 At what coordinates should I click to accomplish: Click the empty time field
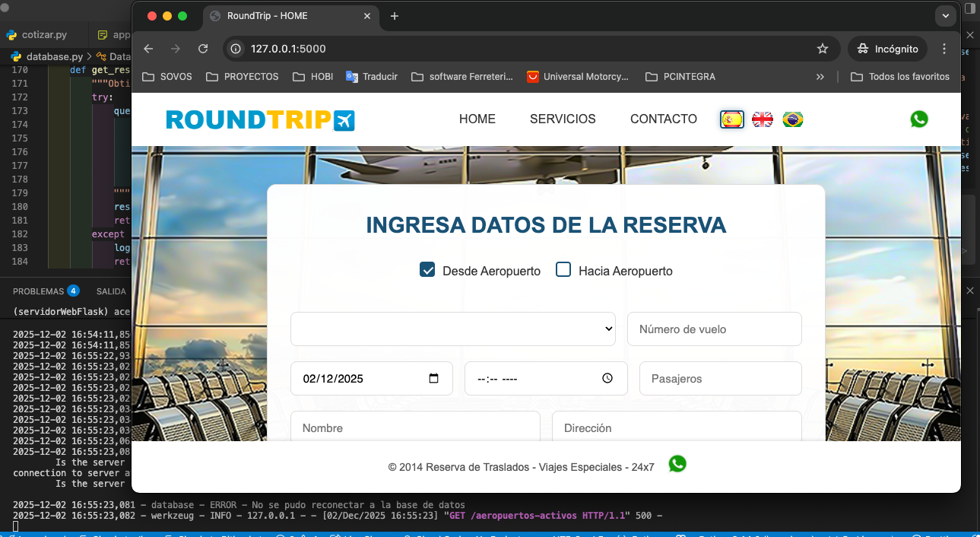546,378
